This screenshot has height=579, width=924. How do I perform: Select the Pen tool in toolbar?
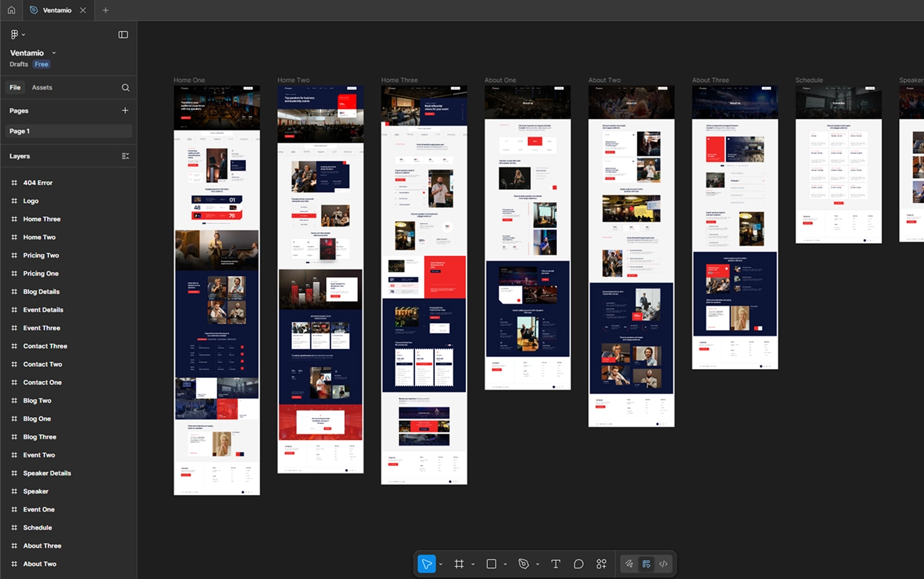524,564
